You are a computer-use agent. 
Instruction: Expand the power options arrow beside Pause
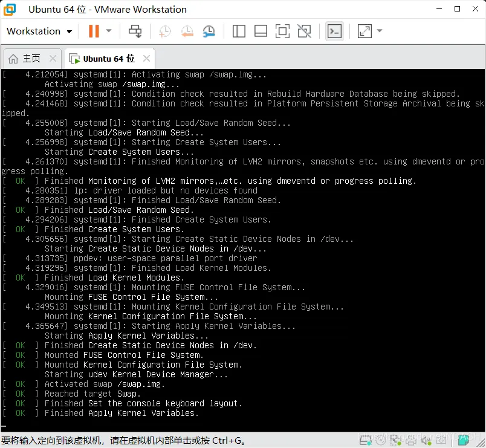(x=109, y=31)
